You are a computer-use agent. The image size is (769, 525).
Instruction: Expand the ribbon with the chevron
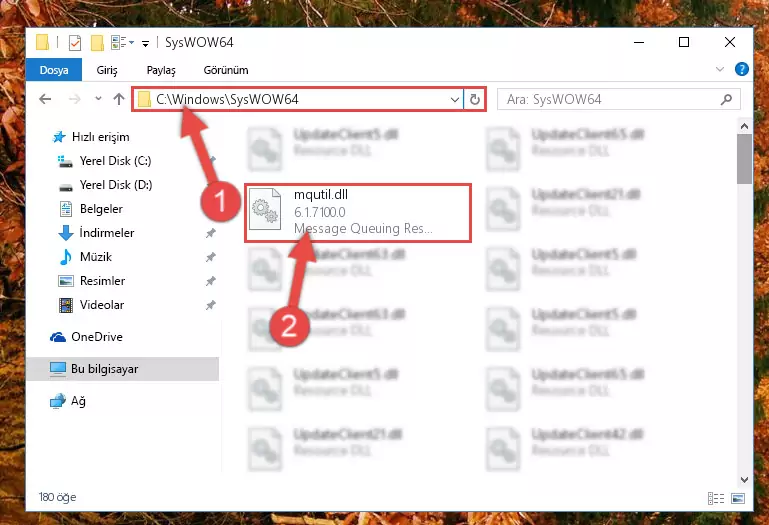[719, 69]
